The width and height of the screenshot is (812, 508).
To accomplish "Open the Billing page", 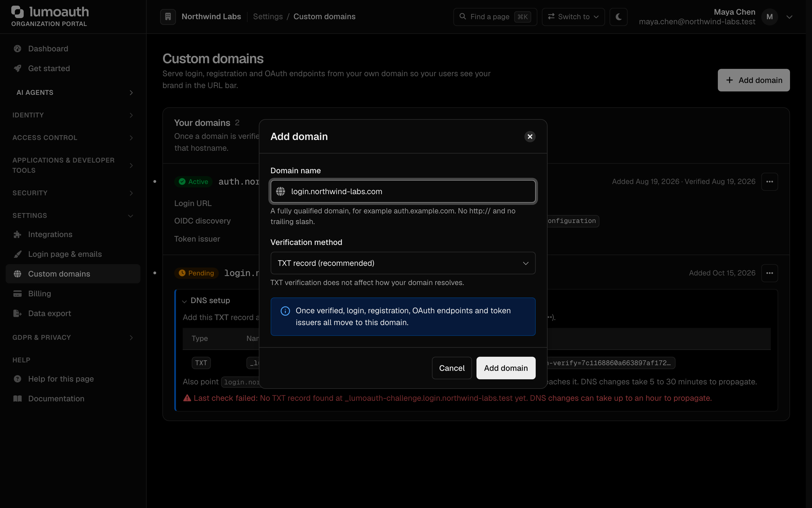I will [x=73, y=294].
